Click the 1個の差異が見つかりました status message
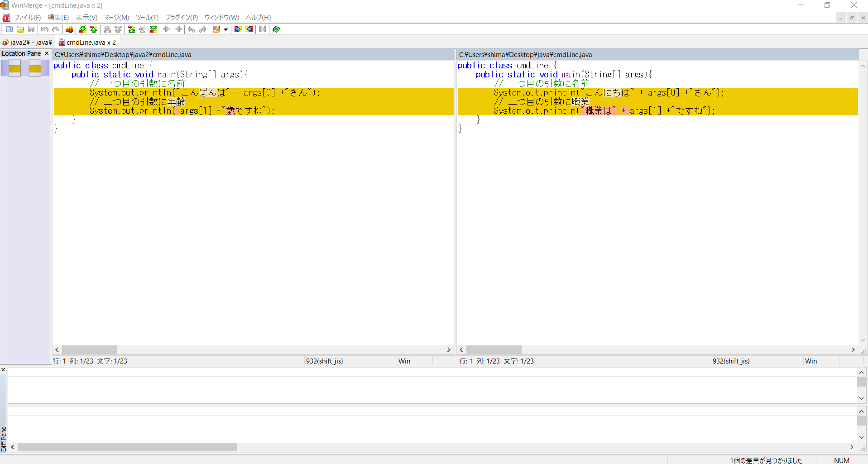This screenshot has height=464, width=868. tap(766, 460)
